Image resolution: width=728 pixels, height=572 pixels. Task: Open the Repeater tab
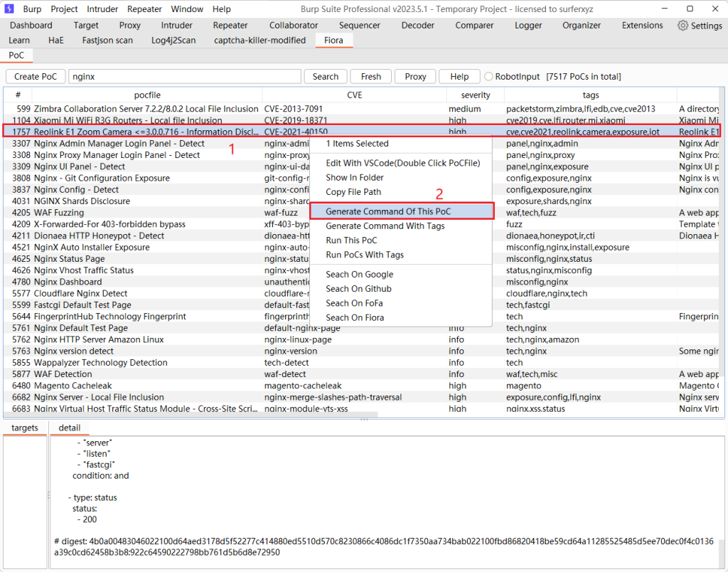pos(230,26)
